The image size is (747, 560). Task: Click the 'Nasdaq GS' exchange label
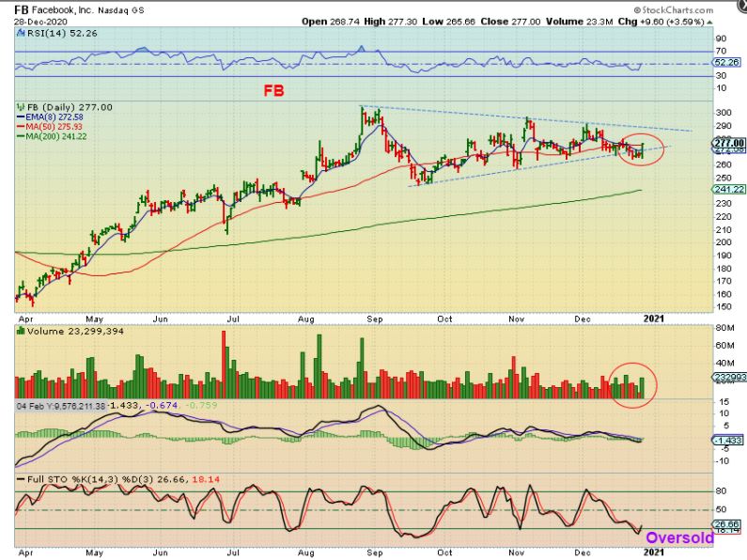[x=121, y=10]
